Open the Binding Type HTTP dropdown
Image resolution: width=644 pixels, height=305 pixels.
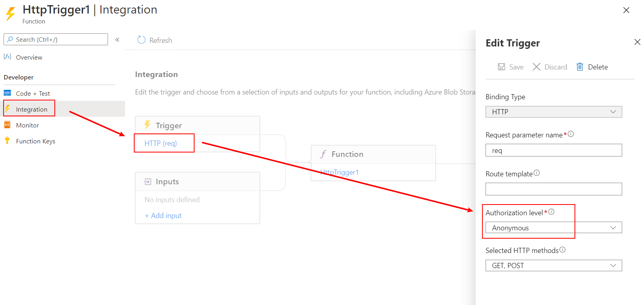pos(553,112)
